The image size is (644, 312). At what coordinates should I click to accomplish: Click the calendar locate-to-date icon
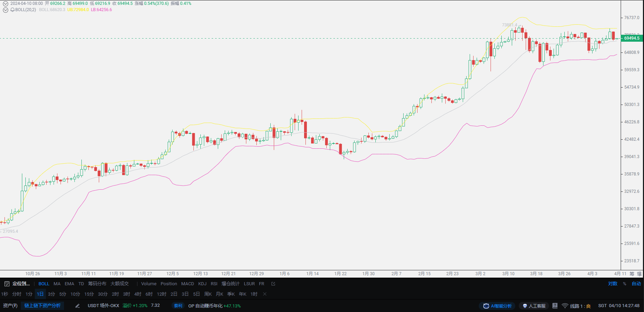tap(7, 284)
